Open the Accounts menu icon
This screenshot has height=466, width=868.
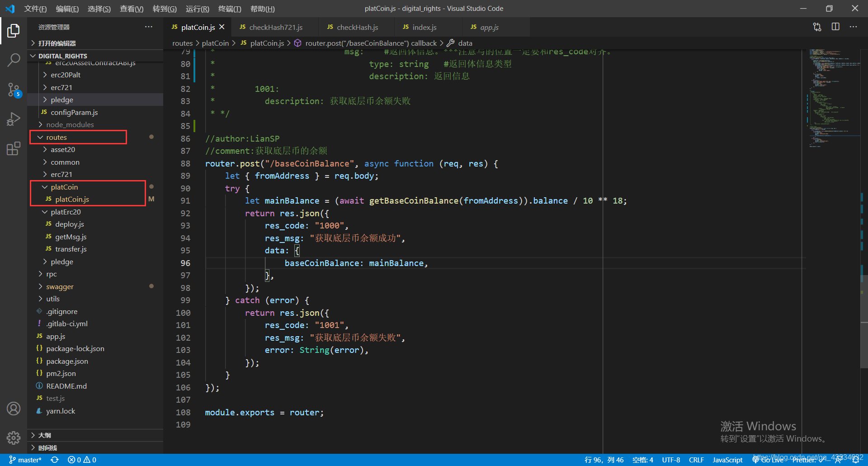tap(14, 409)
